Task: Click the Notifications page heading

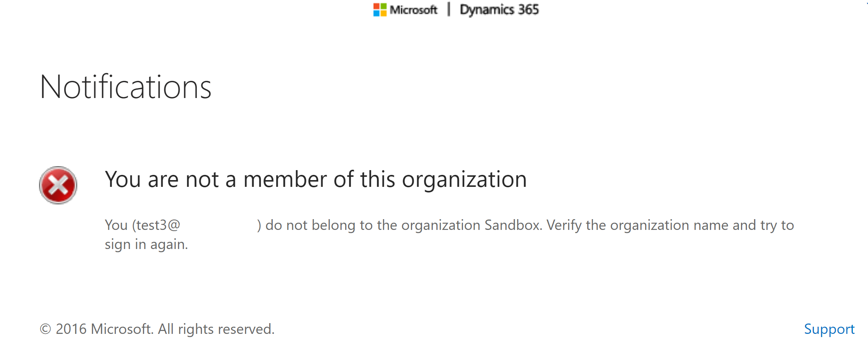Action: coord(125,87)
